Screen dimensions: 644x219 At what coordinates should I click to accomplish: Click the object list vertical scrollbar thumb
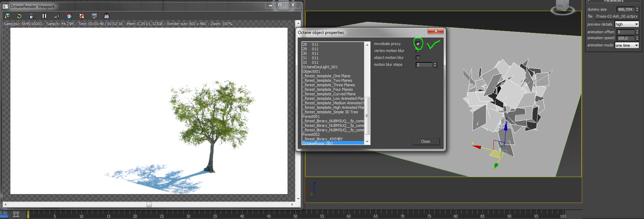(367, 116)
